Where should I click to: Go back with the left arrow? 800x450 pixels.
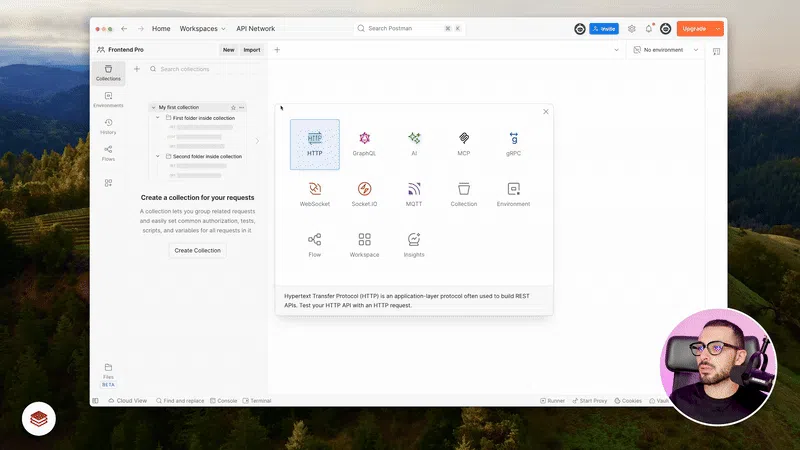pos(124,29)
